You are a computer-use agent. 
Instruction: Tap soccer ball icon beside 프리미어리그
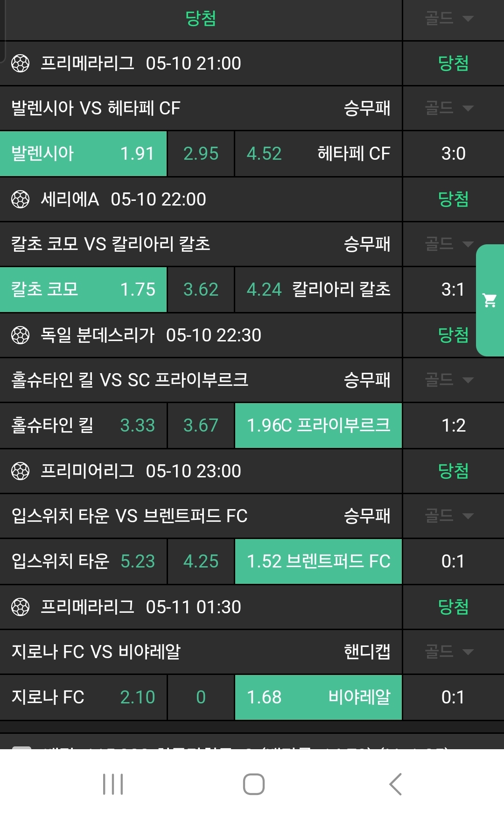click(x=20, y=471)
